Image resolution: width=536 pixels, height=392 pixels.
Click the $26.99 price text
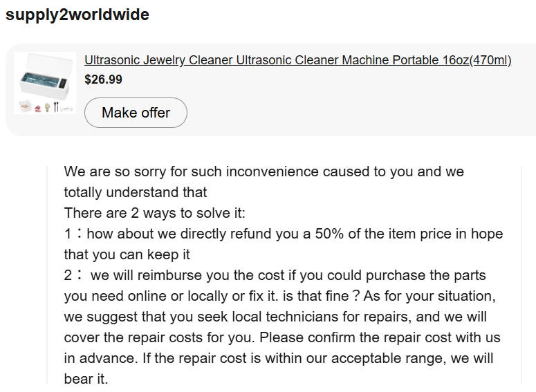click(103, 80)
